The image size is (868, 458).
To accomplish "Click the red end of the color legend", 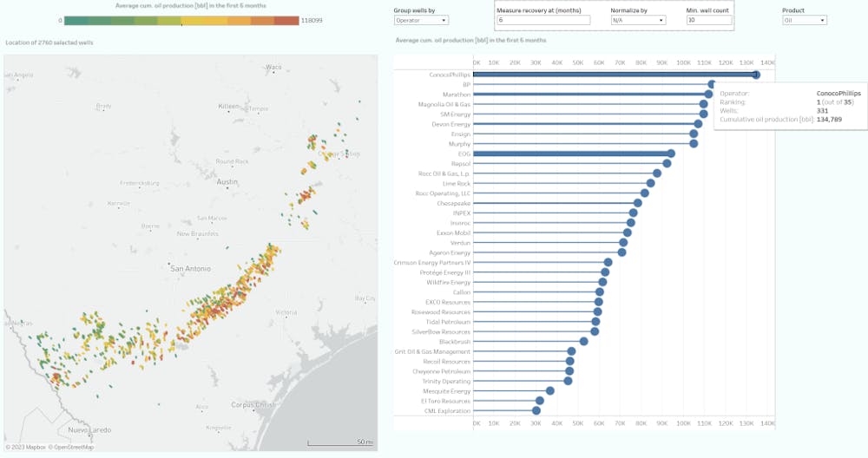I will click(286, 21).
